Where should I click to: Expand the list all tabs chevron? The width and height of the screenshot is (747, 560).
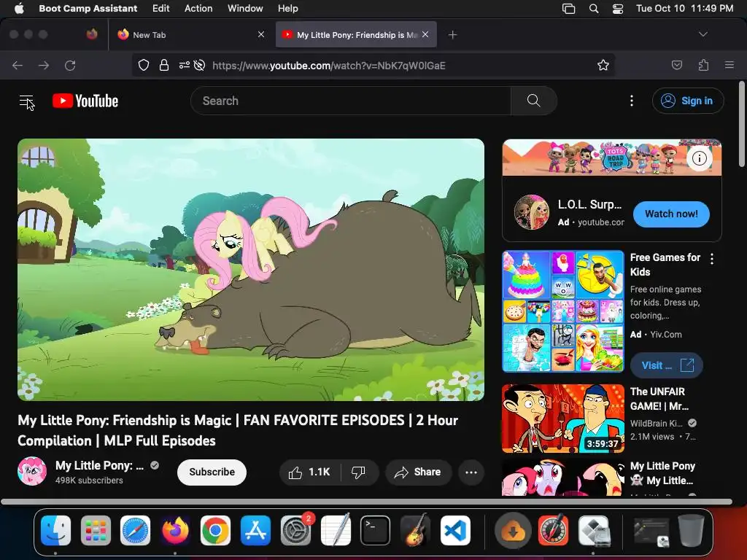(x=703, y=34)
